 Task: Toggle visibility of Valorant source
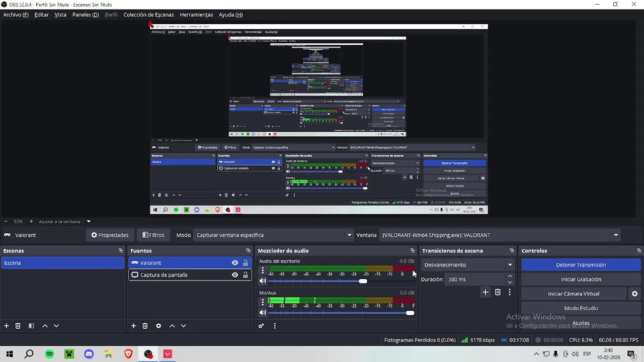pyautogui.click(x=235, y=263)
